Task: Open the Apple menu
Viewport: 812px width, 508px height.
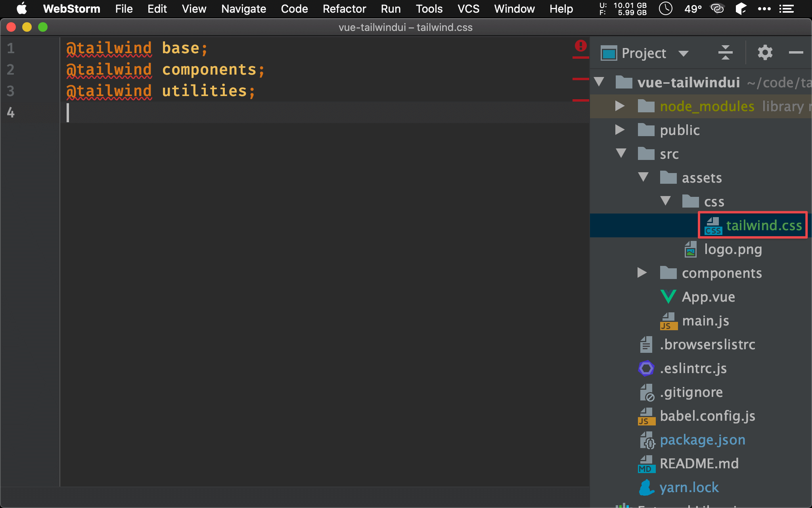Action: pos(22,9)
